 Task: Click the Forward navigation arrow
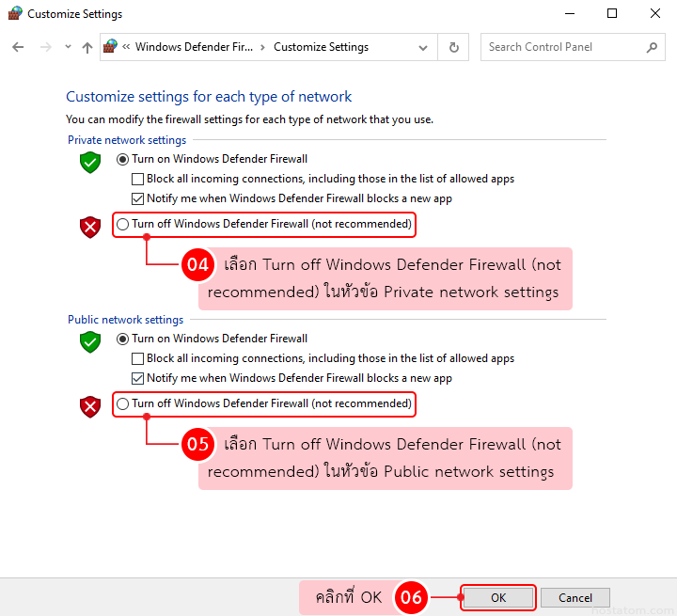coord(43,47)
